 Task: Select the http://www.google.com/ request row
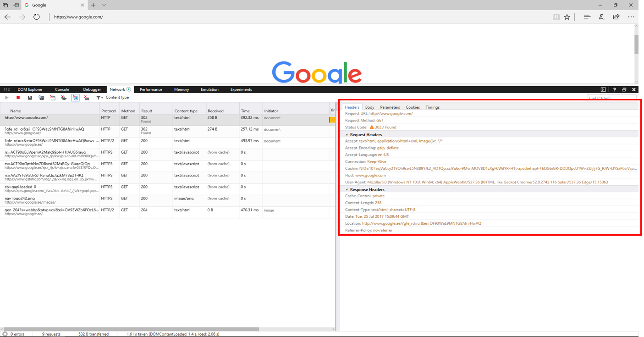coord(167,120)
